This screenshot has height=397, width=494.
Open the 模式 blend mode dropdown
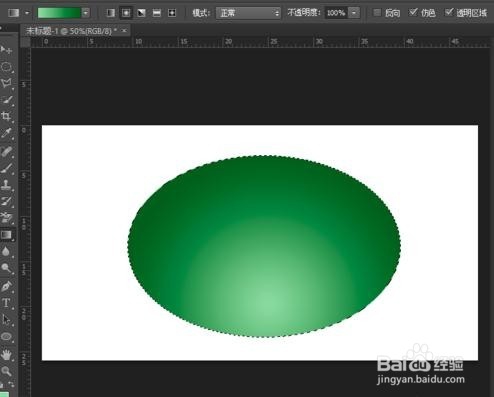pos(248,13)
